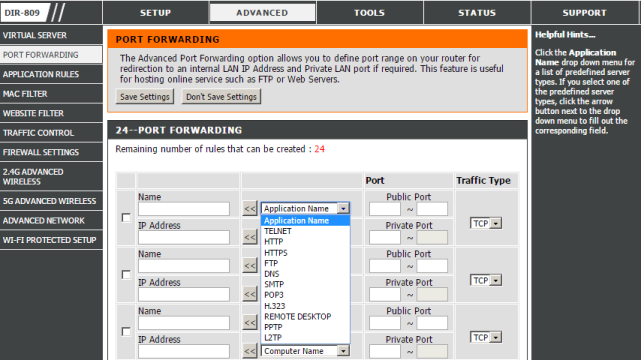Viewport: 641px width, 360px height.
Task: Enable the third port forwarding rule checkbox
Action: point(126,331)
